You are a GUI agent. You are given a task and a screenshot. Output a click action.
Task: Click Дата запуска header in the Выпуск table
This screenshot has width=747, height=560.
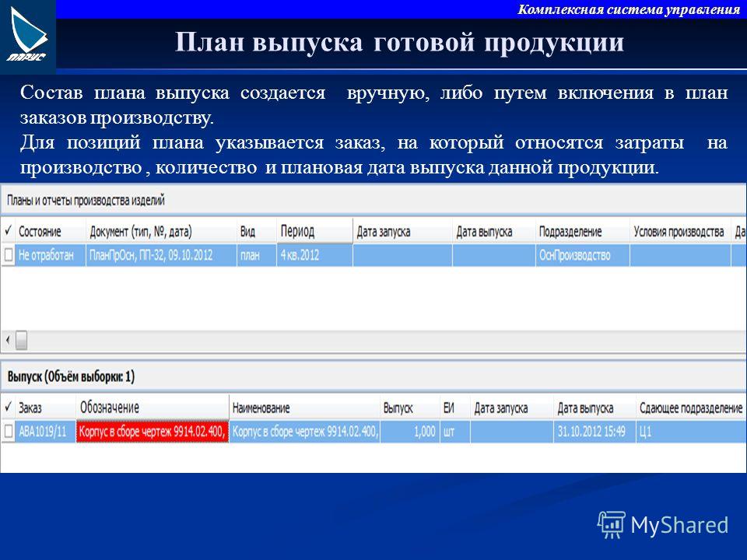[x=512, y=408]
